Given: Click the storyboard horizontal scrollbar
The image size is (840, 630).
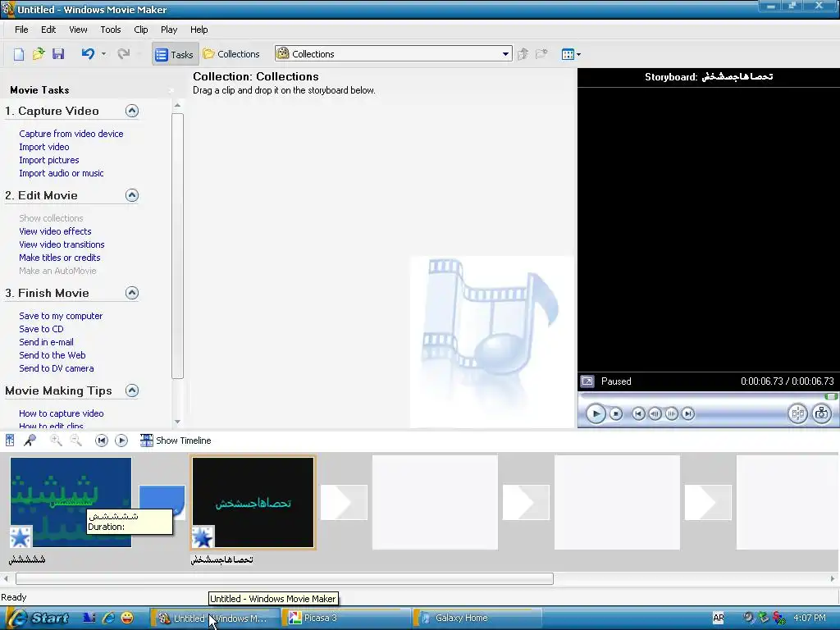Looking at the screenshot, I should coord(285,578).
